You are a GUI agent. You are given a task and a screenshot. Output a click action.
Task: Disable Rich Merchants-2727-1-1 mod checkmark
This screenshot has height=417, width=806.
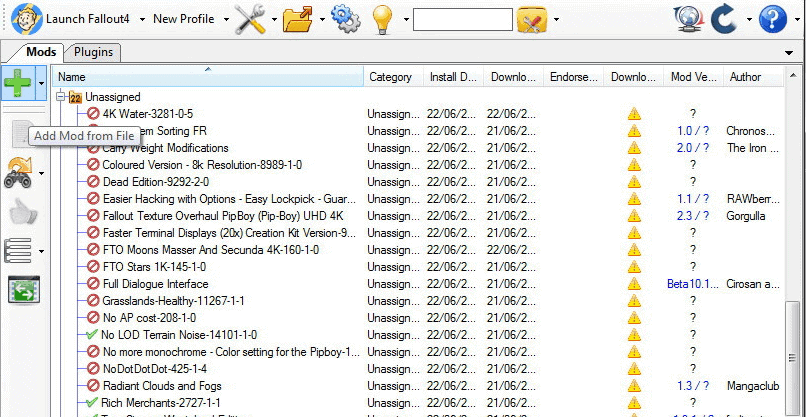[x=92, y=403]
